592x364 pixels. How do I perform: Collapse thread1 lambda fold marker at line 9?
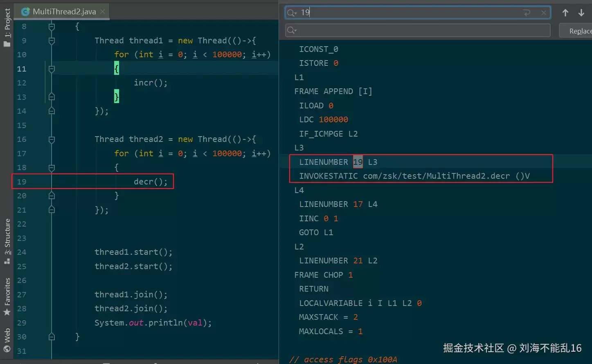click(x=52, y=41)
